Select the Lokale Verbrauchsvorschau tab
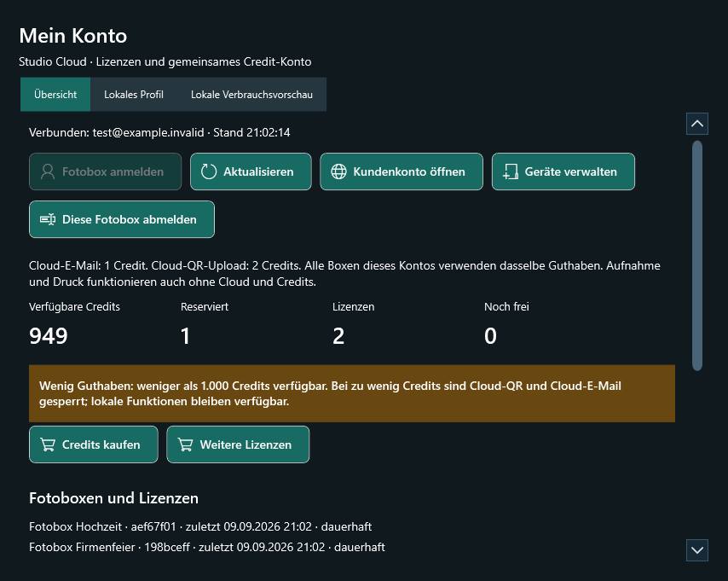 point(251,95)
